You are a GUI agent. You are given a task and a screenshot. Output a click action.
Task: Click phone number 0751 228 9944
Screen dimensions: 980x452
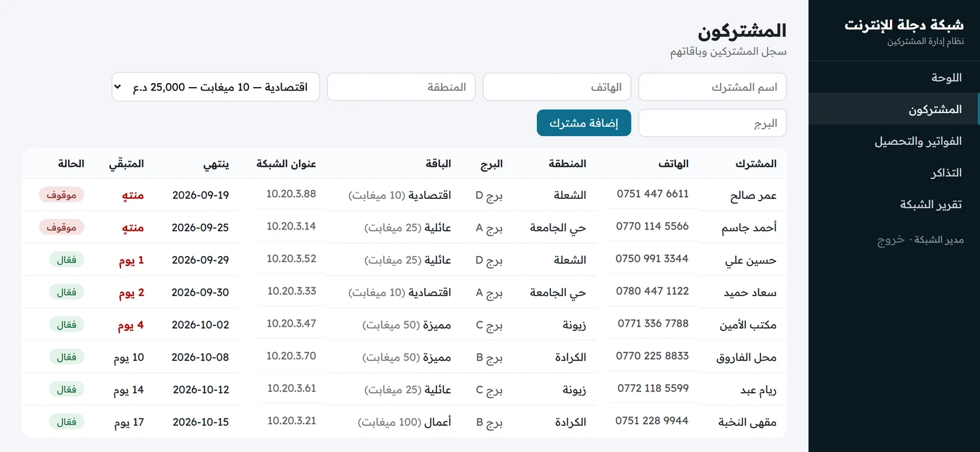pos(652,421)
